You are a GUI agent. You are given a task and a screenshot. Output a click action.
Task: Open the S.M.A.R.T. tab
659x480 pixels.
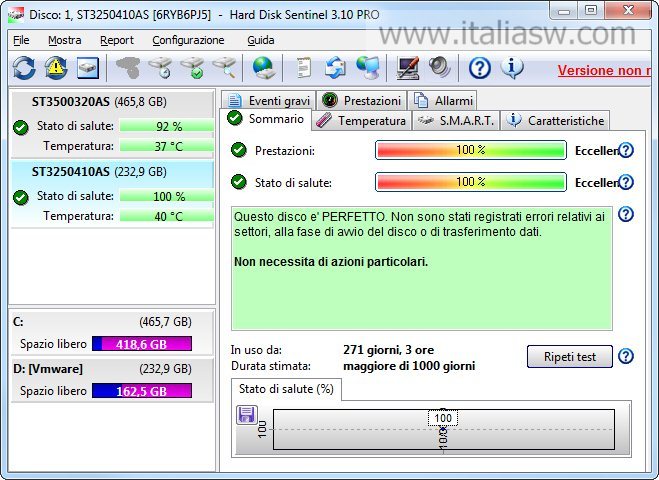coord(456,121)
